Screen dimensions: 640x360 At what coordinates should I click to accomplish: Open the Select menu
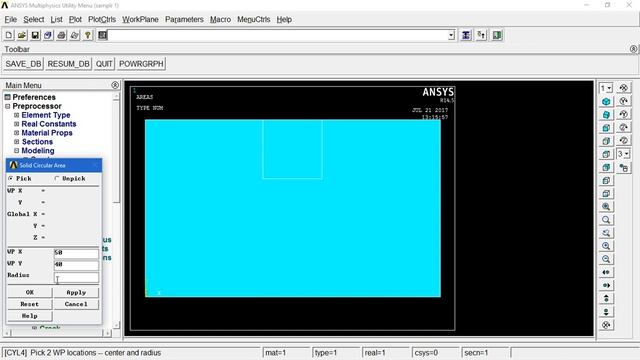coord(33,19)
